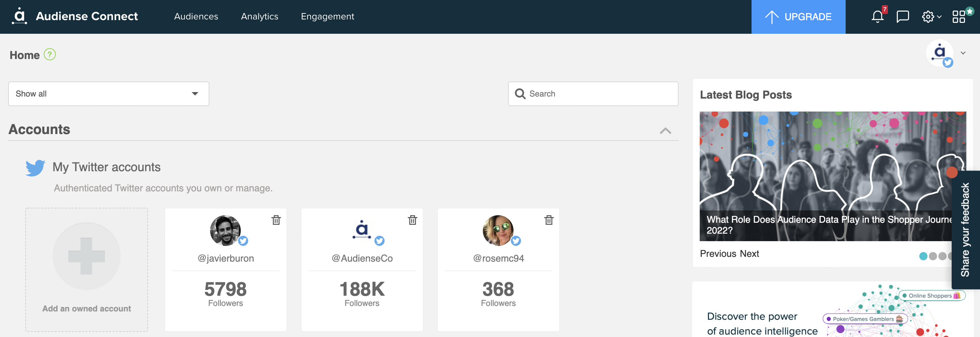Open the Show all dropdown

click(108, 93)
